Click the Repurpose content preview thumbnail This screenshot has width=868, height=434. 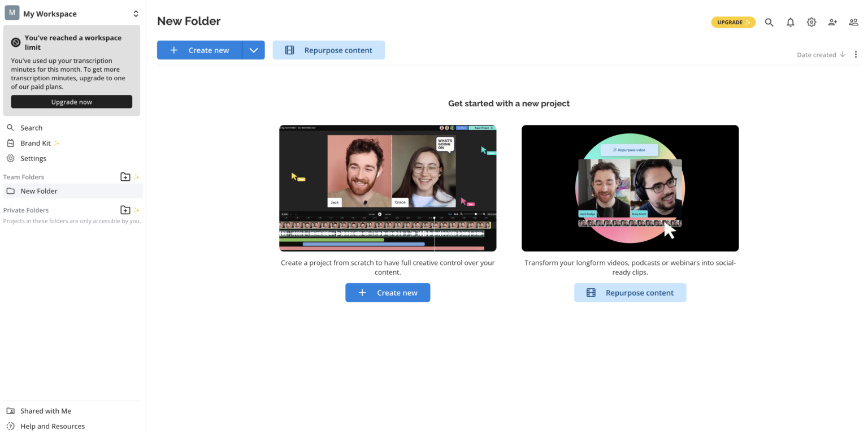630,188
